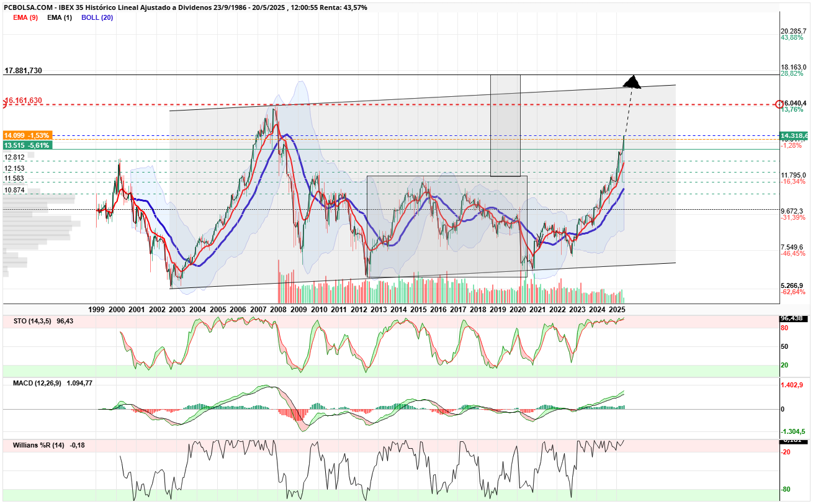Click the 43,88% axis percentage
This screenshot has width=813, height=504.
click(x=792, y=38)
